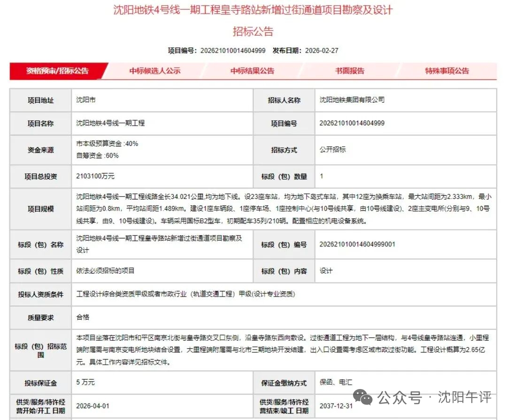The height and width of the screenshot is (420, 507).
Task: Click the 发布日期 2026-02-27 text
Action: 306,51
